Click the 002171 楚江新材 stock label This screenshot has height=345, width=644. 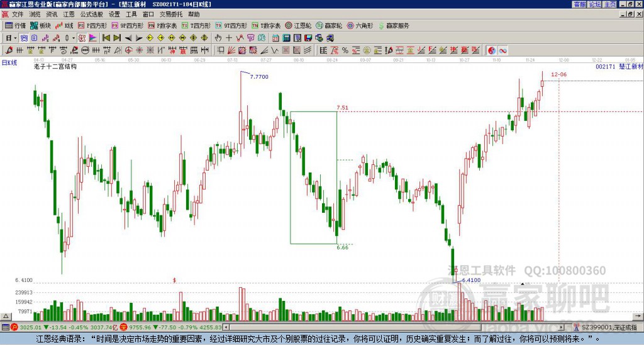[x=619, y=66]
